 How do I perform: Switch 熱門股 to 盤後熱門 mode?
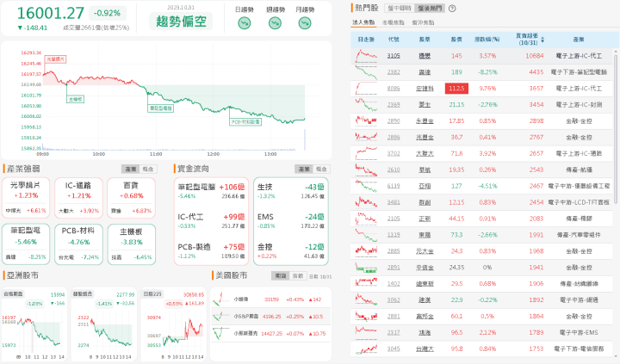(x=430, y=9)
